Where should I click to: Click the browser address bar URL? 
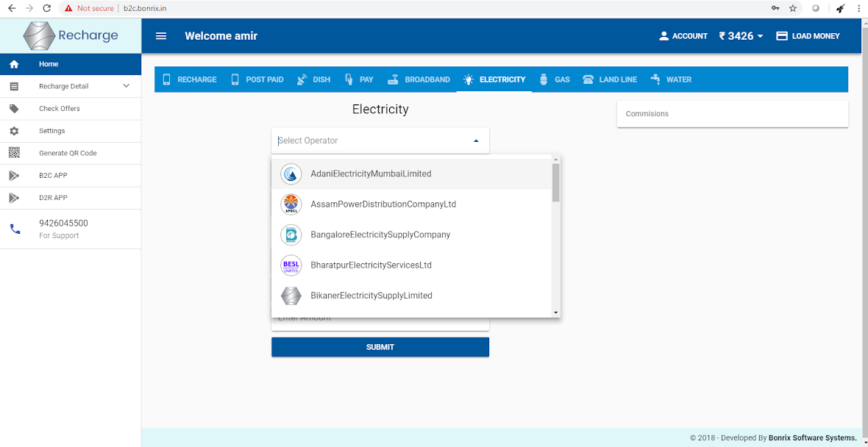(x=145, y=8)
